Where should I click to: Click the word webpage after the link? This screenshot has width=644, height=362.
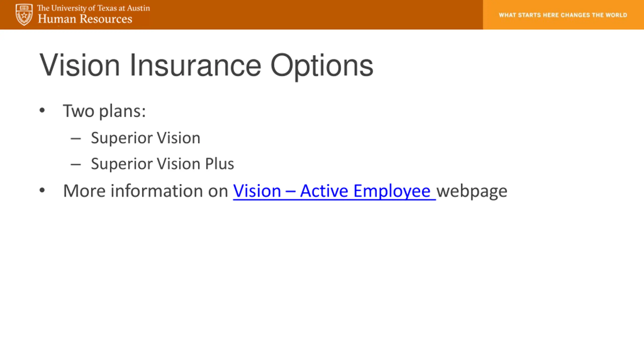(x=472, y=192)
